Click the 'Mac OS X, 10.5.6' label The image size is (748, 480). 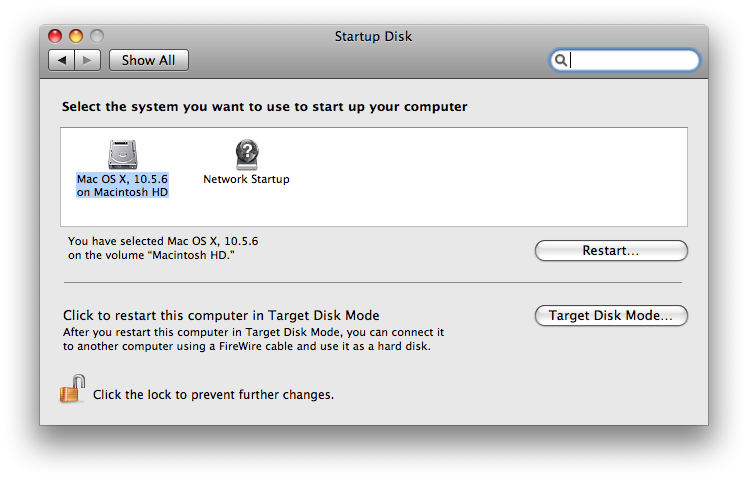coord(123,179)
